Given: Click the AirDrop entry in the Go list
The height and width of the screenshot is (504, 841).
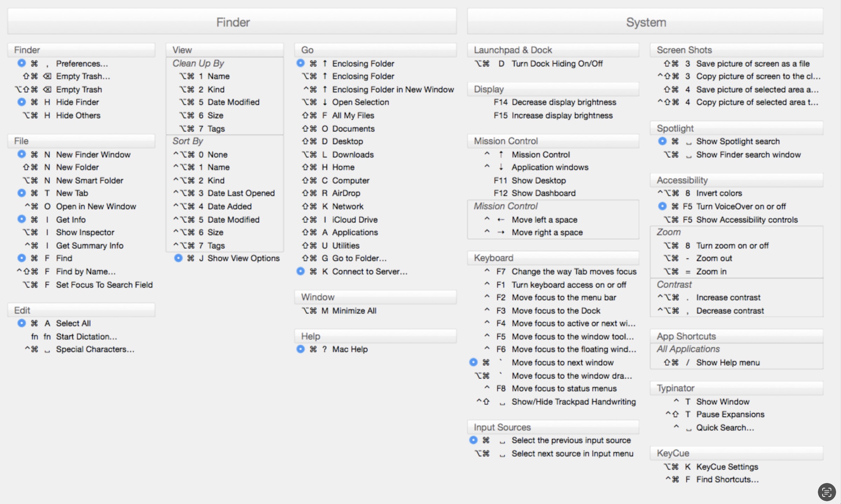Looking at the screenshot, I should coord(346,193).
